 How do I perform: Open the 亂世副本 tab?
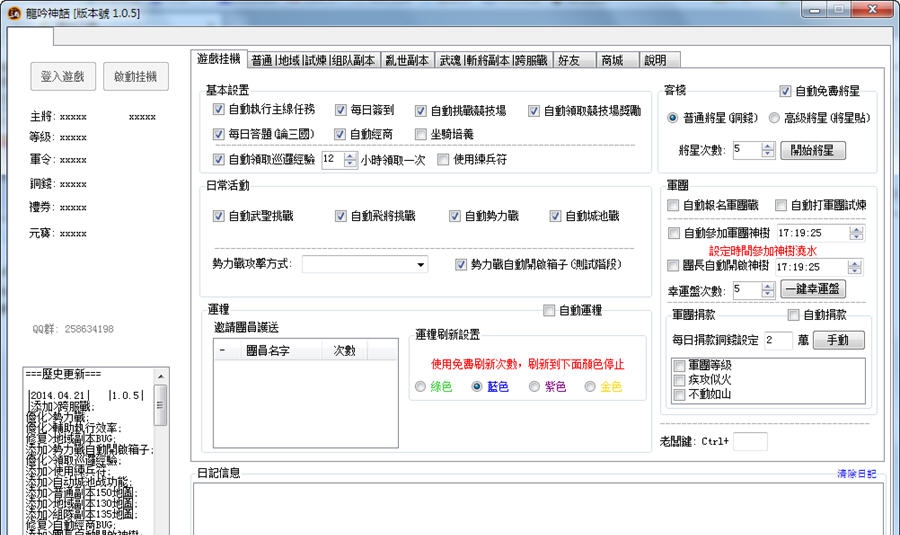pos(407,60)
